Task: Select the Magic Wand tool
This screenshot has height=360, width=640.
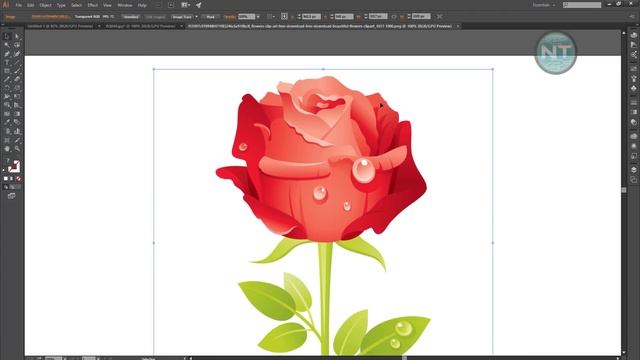Action: pyautogui.click(x=7, y=45)
